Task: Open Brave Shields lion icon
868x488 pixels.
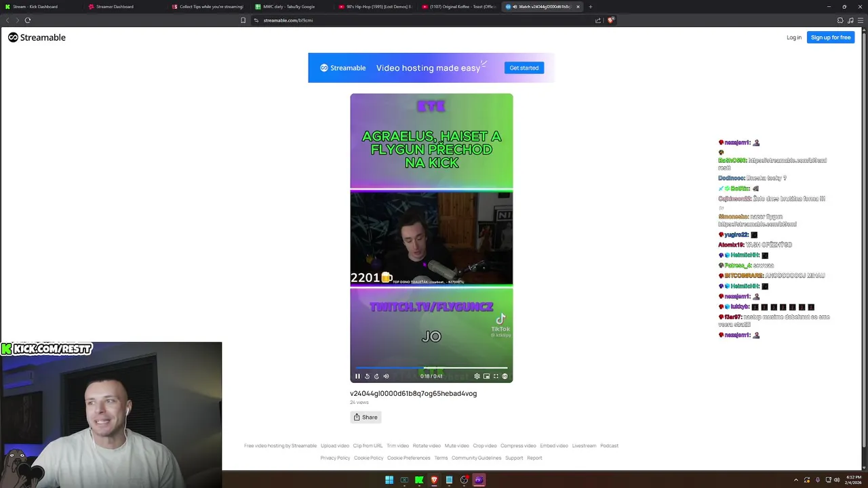Action: tap(610, 20)
